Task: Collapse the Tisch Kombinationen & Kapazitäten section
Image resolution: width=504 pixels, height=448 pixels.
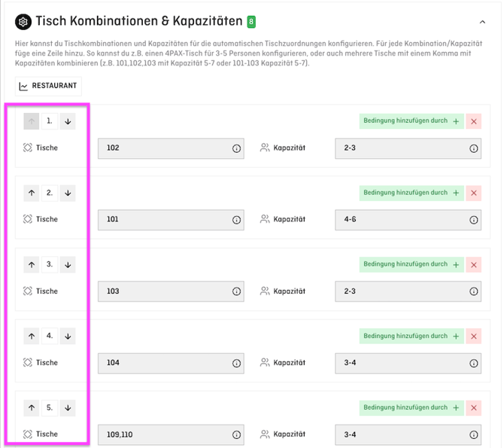Action: [482, 22]
